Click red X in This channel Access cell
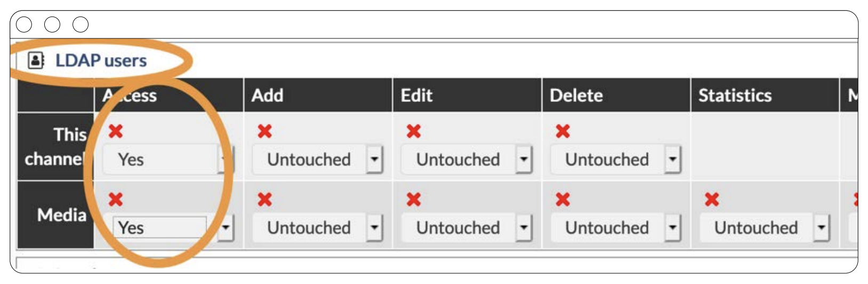 (116, 131)
